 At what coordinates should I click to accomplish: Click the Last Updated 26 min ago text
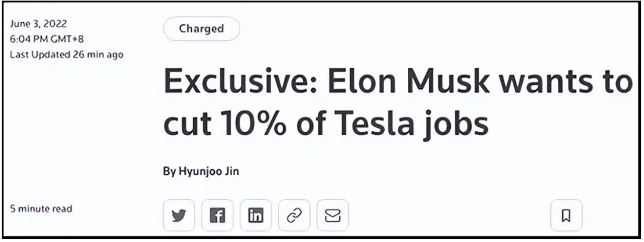click(x=66, y=54)
